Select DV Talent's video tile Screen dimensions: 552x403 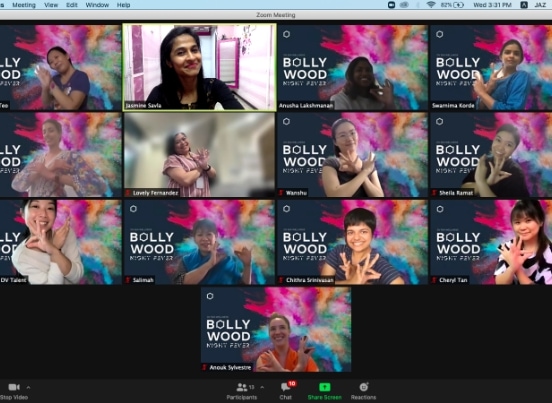pyautogui.click(x=61, y=242)
